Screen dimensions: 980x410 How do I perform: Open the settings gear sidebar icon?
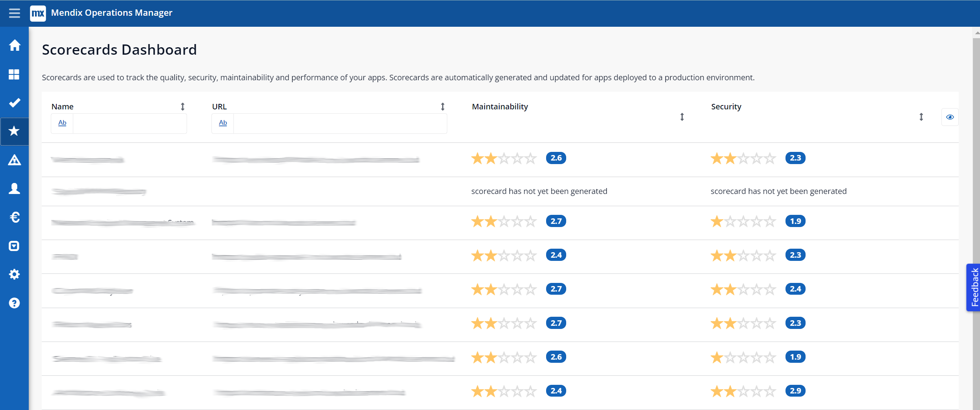tap(15, 274)
